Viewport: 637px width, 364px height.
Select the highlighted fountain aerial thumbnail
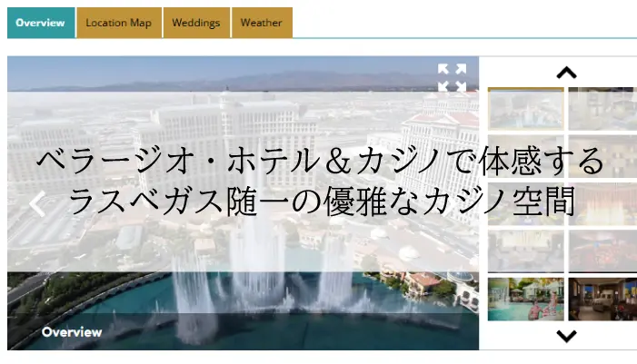coord(526,109)
